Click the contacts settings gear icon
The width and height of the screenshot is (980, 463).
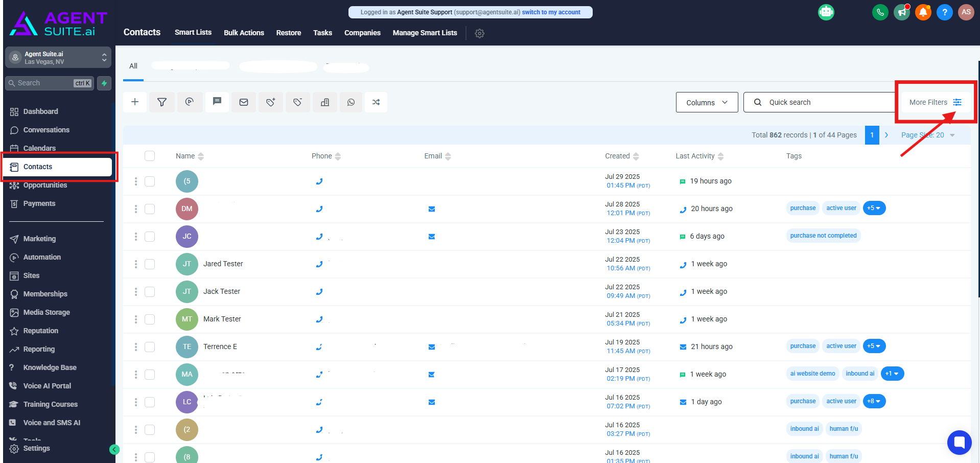tap(479, 33)
